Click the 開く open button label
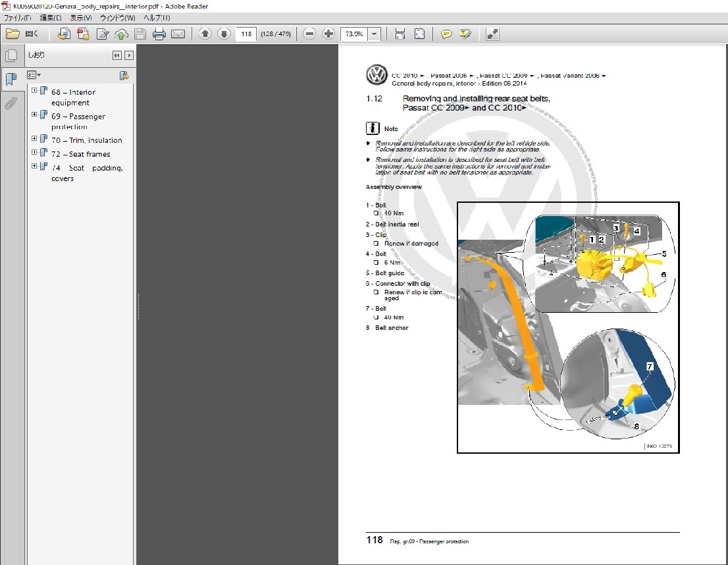This screenshot has width=728, height=565. [32, 34]
